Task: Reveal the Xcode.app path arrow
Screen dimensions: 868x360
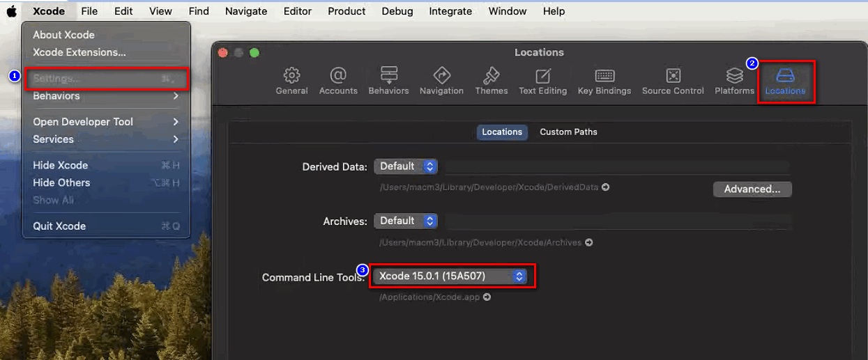Action: (x=487, y=297)
